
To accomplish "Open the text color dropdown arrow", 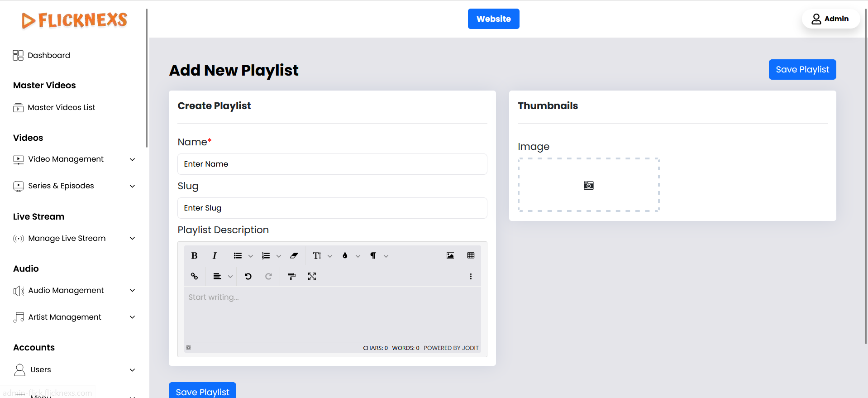I will (358, 256).
